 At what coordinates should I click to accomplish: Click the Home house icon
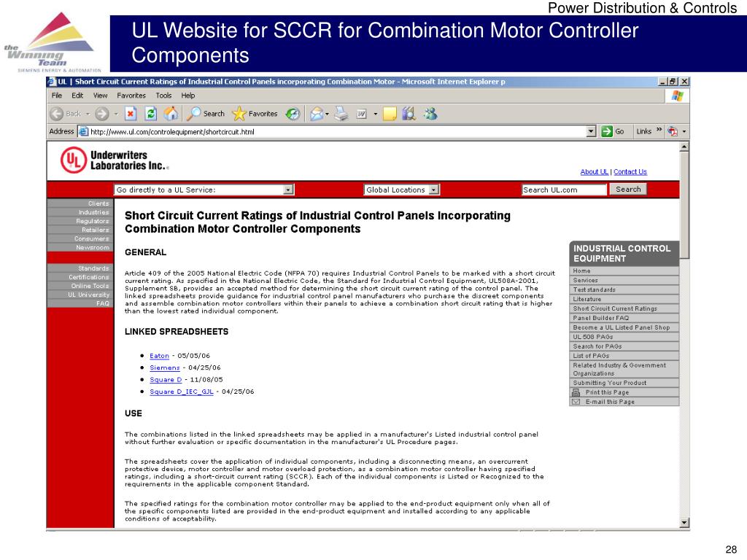(x=171, y=114)
